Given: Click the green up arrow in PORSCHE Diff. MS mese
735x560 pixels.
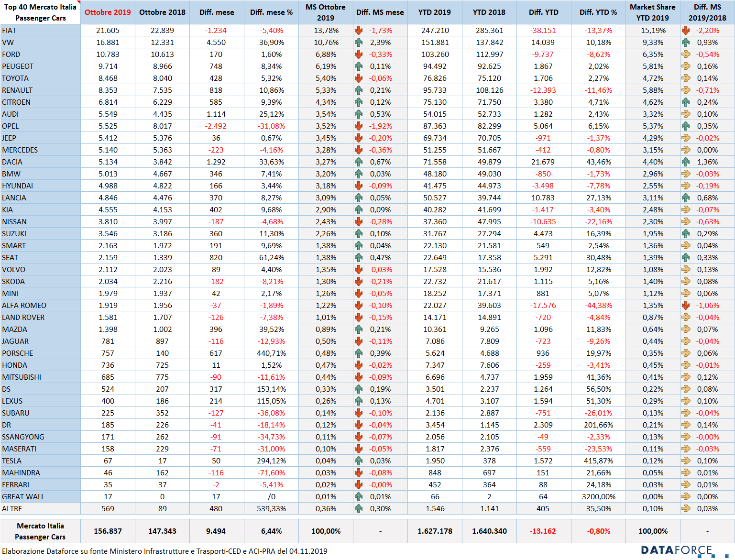Looking at the screenshot, I should (x=359, y=353).
